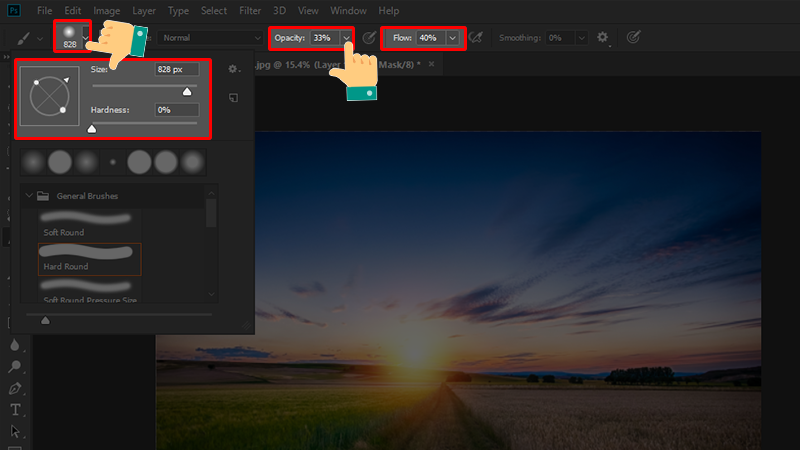Click brush list scroll down arrow
This screenshot has width=800, height=450.
tap(211, 294)
